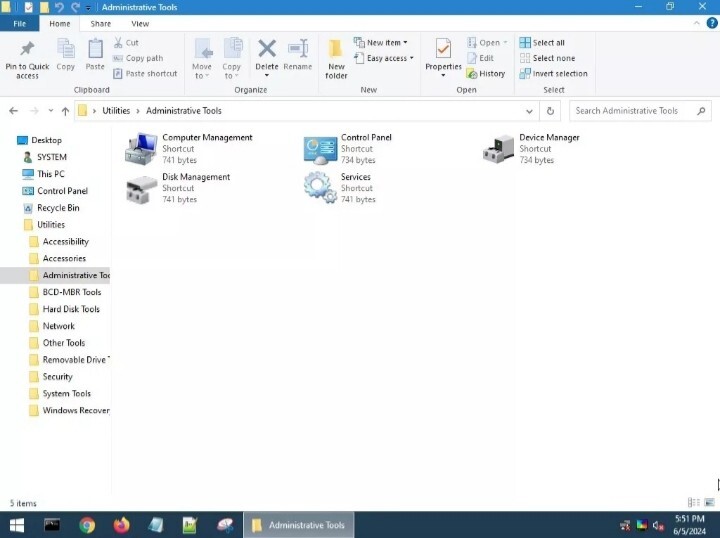The height and width of the screenshot is (538, 720).
Task: Click the muted volume tray icon
Action: pyautogui.click(x=658, y=525)
